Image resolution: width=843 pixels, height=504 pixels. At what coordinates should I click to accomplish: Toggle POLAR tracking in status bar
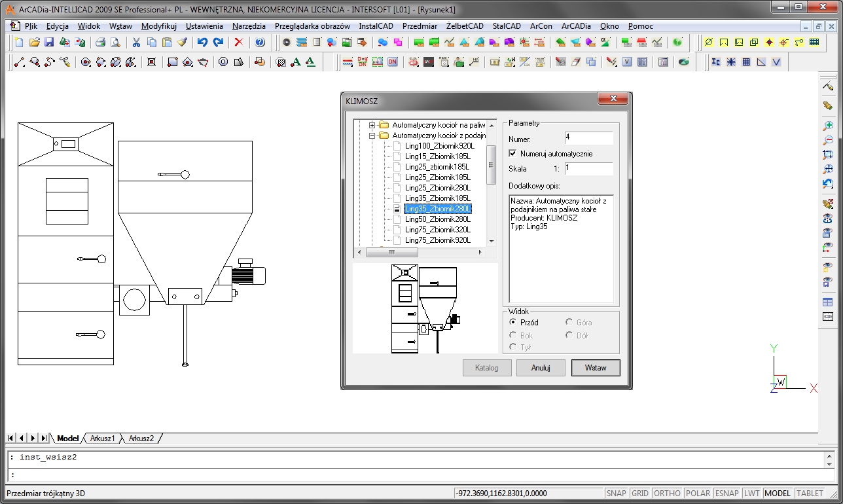pos(698,494)
